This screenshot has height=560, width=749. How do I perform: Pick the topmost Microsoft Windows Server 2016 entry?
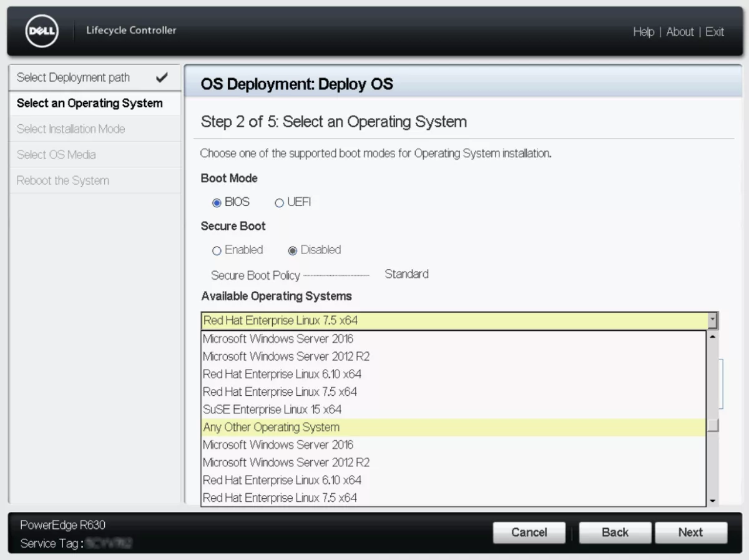coord(454,339)
